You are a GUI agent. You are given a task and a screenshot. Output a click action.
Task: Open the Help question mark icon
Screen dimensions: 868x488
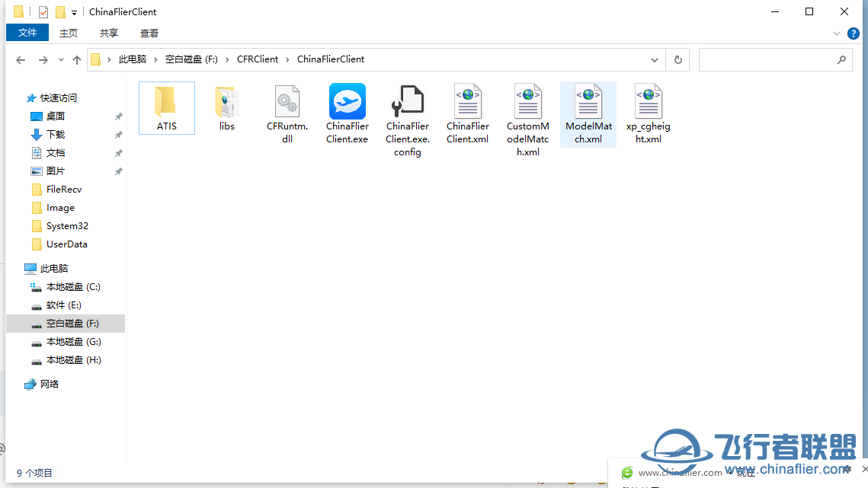[x=854, y=33]
